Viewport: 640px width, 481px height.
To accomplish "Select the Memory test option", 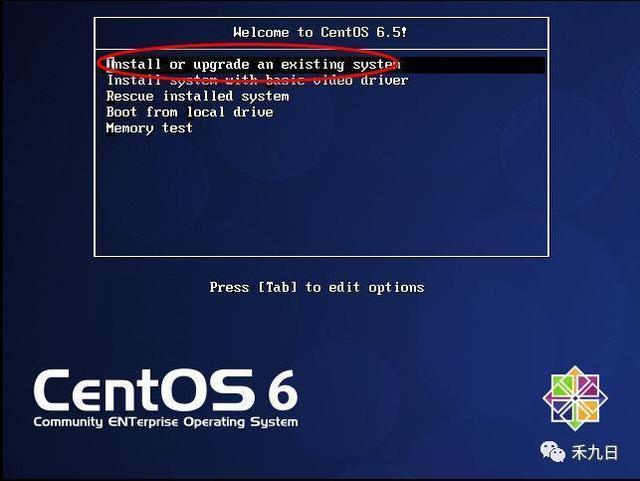I will click(x=149, y=128).
